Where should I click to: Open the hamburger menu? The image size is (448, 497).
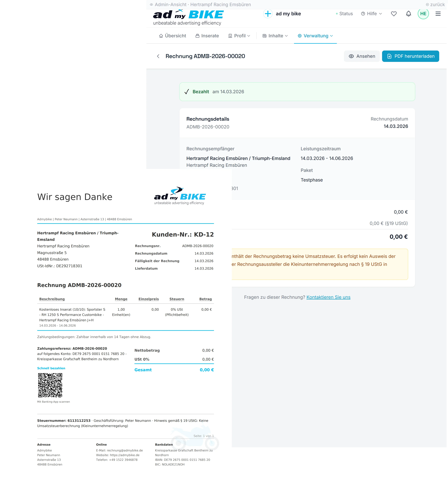pyautogui.click(x=438, y=14)
